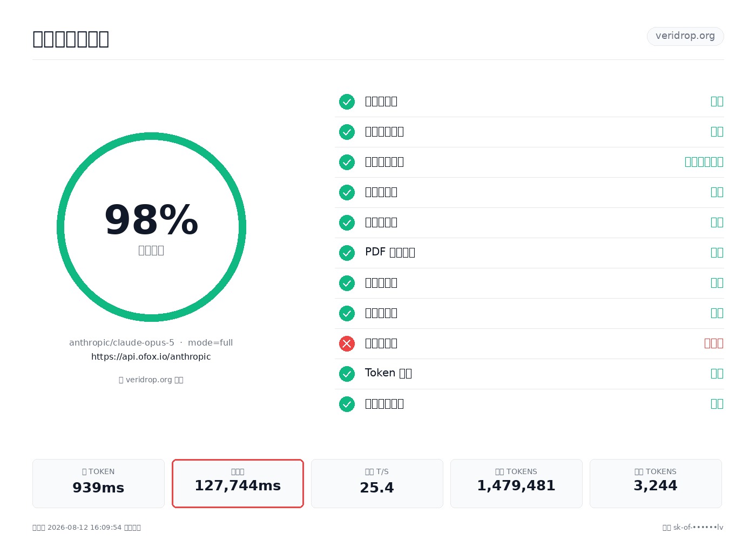
Task: Click the topmost green check icon in list
Action: point(347,102)
